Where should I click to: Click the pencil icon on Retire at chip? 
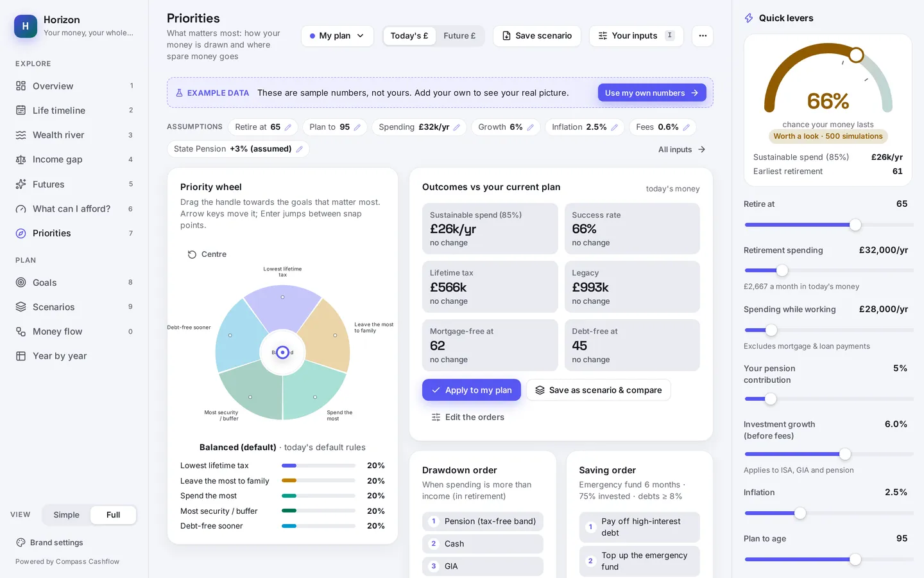(x=288, y=127)
